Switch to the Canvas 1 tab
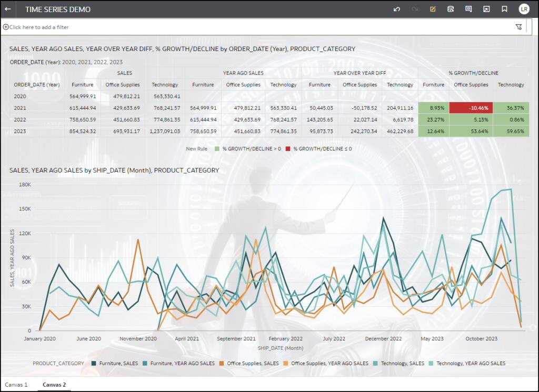This screenshot has height=392, width=539. [x=16, y=385]
